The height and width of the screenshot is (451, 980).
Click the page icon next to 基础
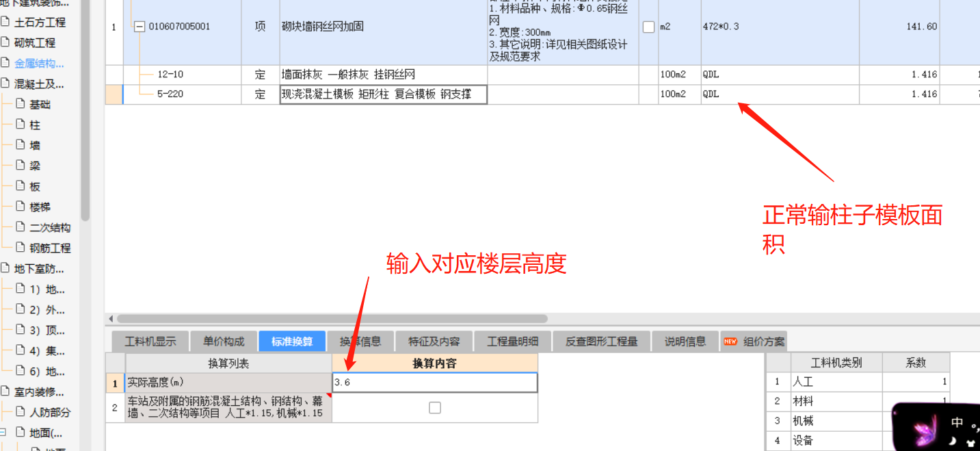(x=20, y=104)
